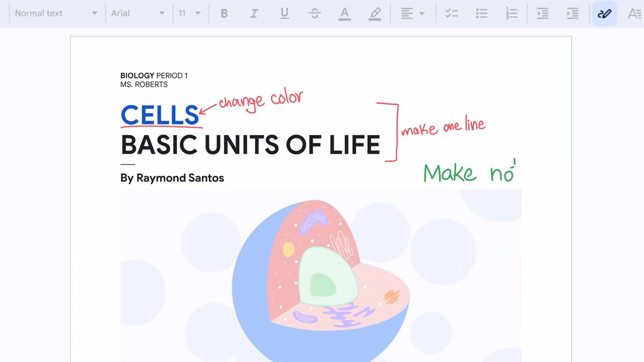
Task: Click the blue CELLS heading
Action: pos(160,115)
